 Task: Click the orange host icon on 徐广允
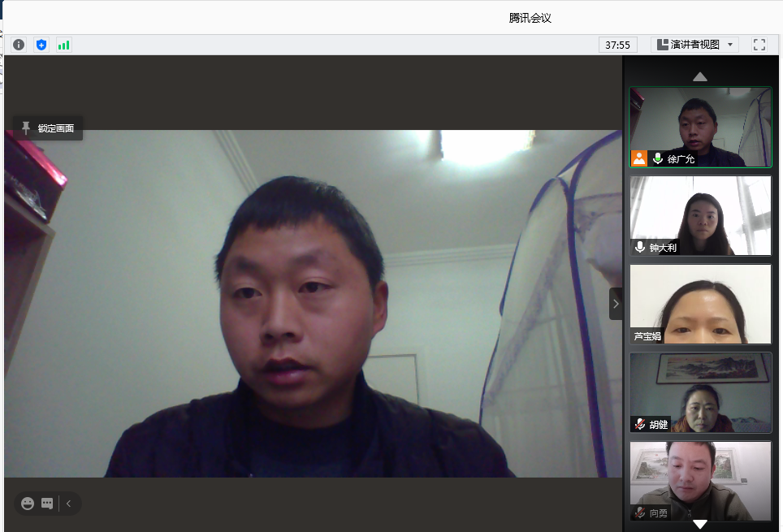pos(639,158)
